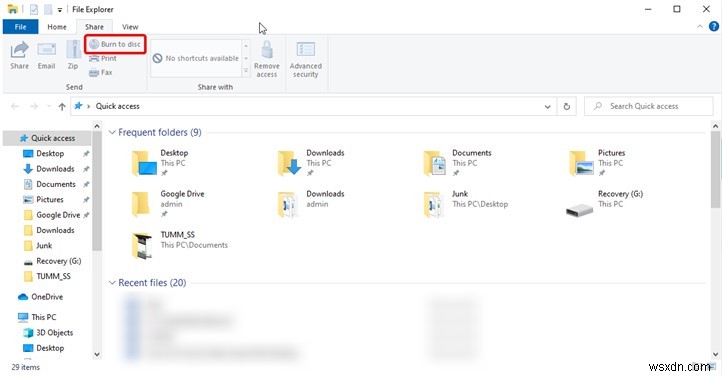This screenshot has height=377, width=722.
Task: Click the Forward navigation arrow
Action: [34, 106]
